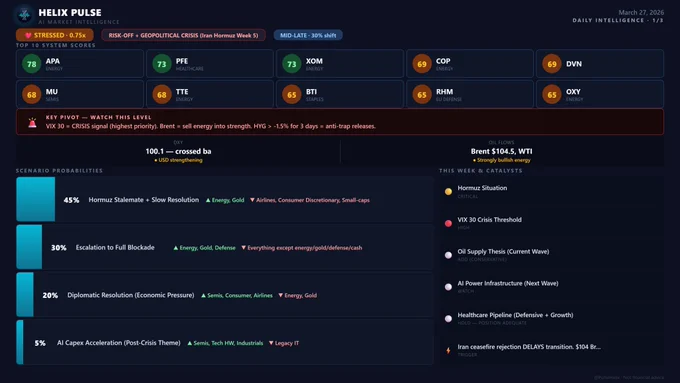Click white dot beside Healthcare Pipeline
Viewport: 680px width, 383px height.
tap(448, 318)
